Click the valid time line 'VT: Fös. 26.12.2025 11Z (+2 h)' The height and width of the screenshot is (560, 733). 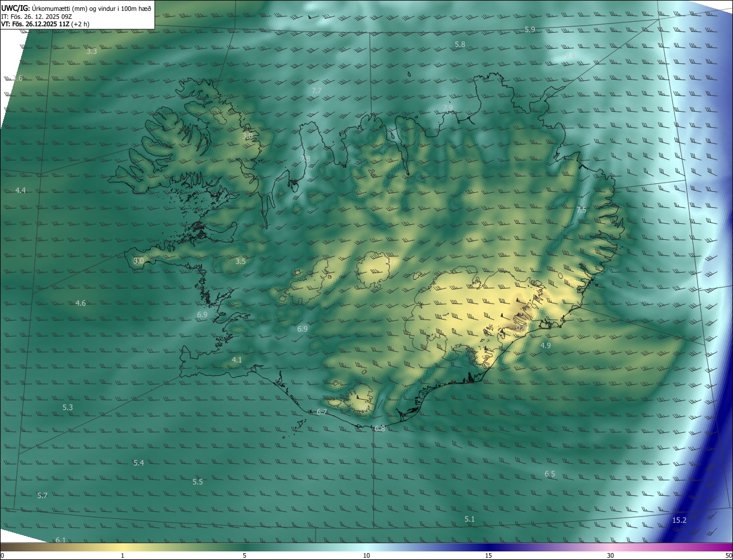pyautogui.click(x=45, y=25)
